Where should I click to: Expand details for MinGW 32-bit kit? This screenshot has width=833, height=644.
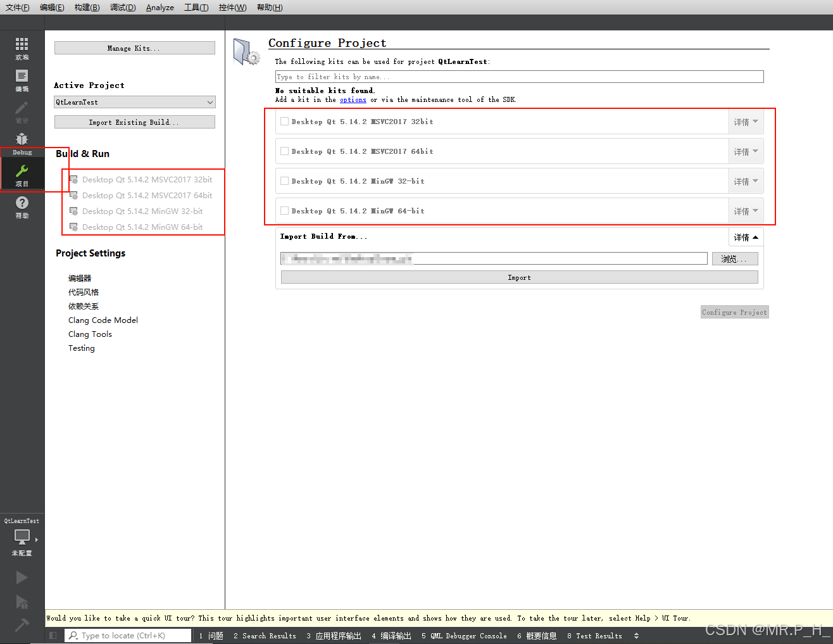(x=746, y=181)
